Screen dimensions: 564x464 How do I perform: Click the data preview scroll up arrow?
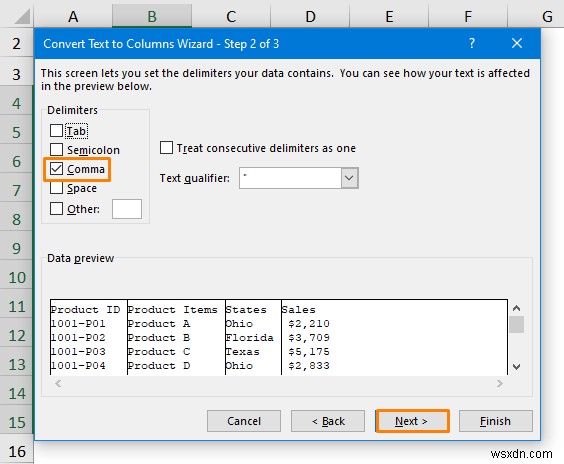pyautogui.click(x=517, y=308)
